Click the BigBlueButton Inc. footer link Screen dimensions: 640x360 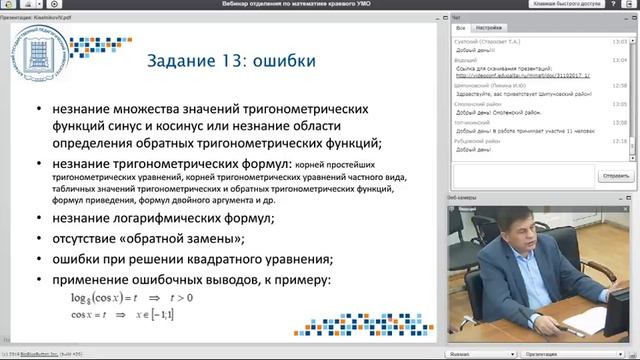pyautogui.click(x=39, y=354)
